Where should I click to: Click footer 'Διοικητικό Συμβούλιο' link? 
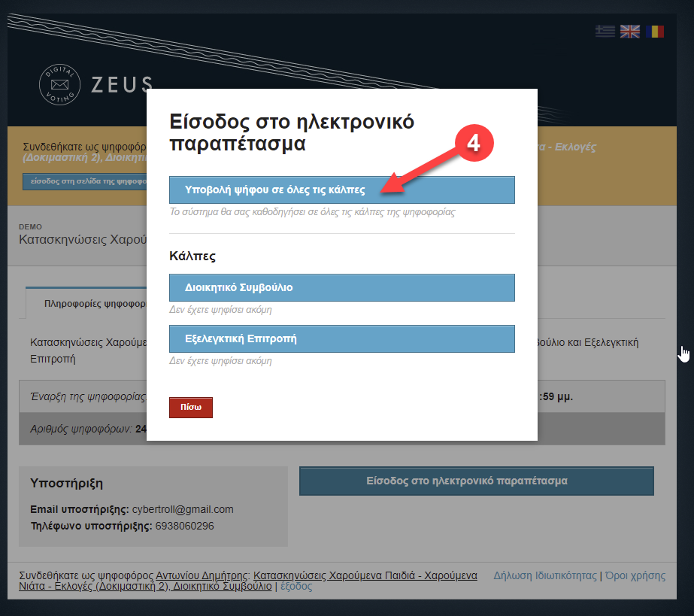[x=223, y=587]
